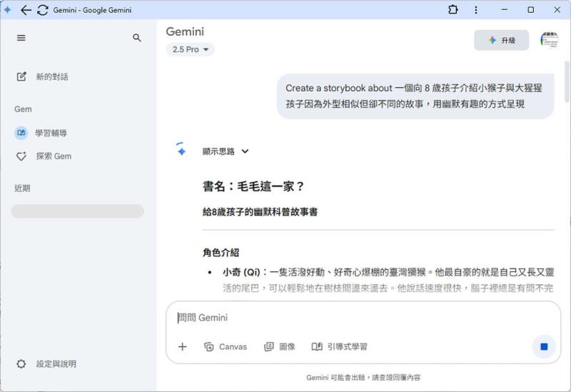Image resolution: width=571 pixels, height=392 pixels.
Task: Click the user prompt message bubble
Action: 415,96
